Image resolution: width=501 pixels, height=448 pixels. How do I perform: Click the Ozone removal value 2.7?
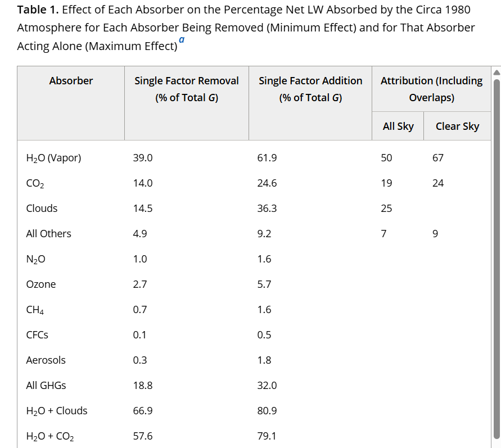(x=140, y=284)
